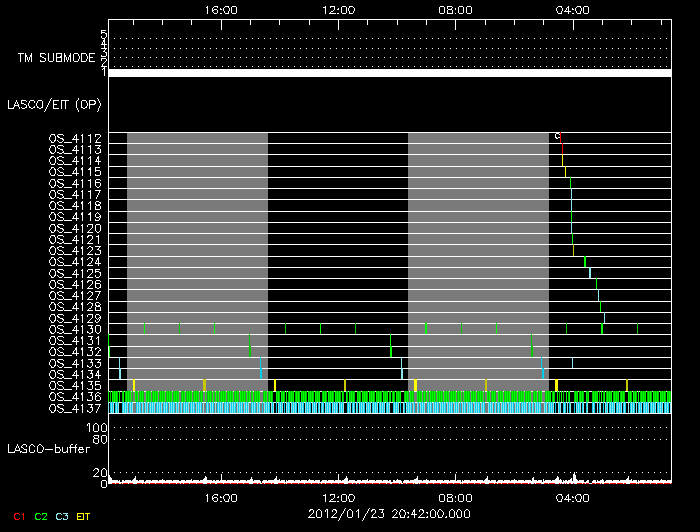Click the red C1 legend entry
The width and height of the screenshot is (700, 532).
[19, 516]
